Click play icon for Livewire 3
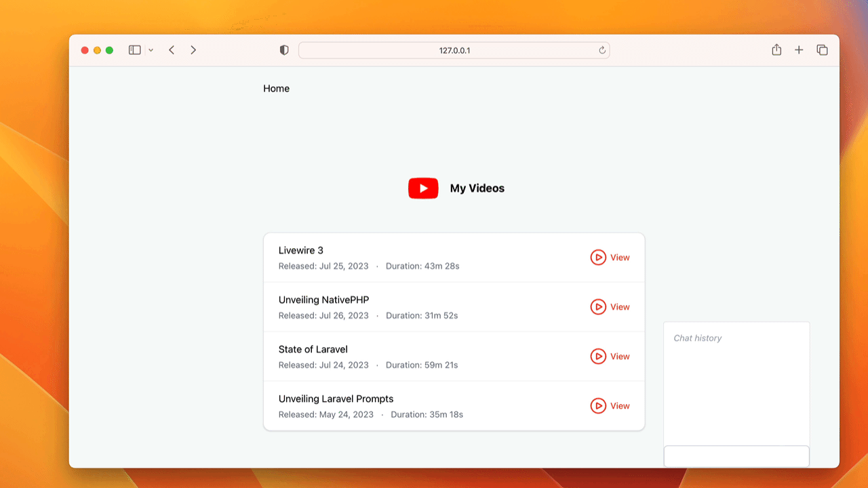This screenshot has height=488, width=868. click(x=598, y=258)
